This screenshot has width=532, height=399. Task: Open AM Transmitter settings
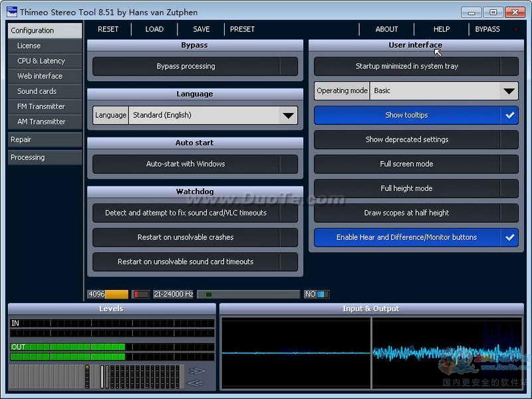(x=45, y=122)
